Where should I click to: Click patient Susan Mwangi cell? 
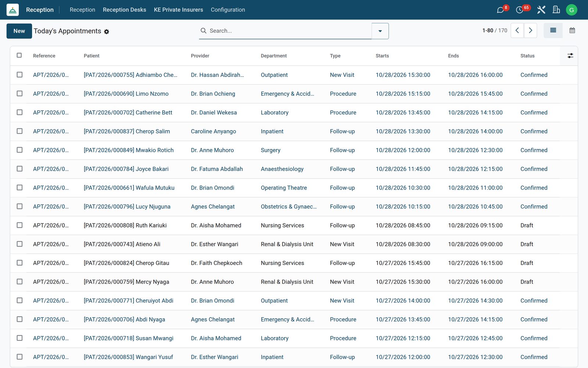(129, 338)
